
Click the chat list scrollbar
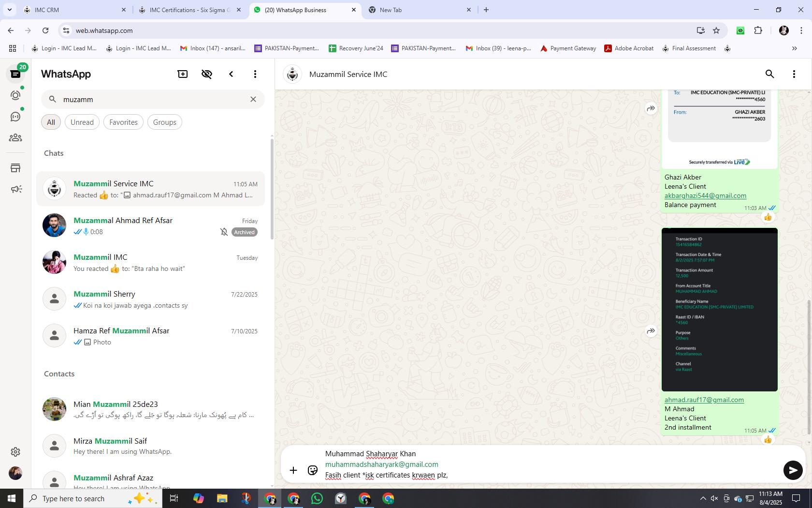tap(272, 189)
